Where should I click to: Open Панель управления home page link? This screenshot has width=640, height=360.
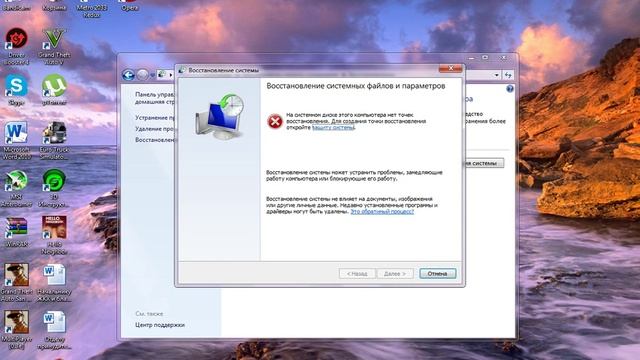click(x=155, y=98)
